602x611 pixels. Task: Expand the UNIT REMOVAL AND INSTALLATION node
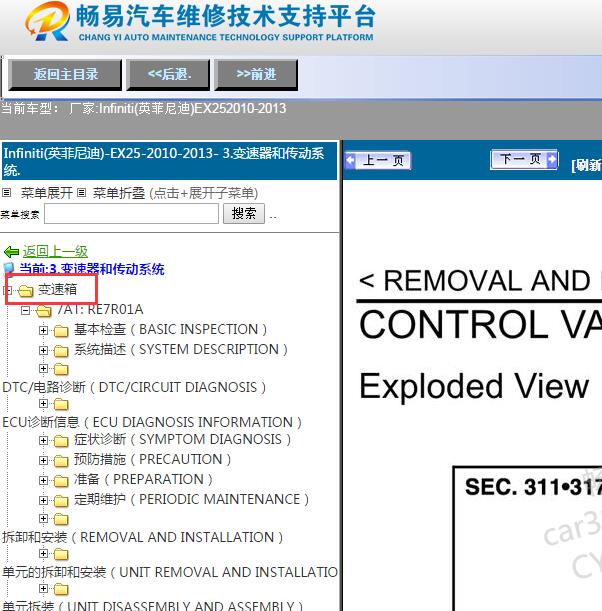pos(43,554)
